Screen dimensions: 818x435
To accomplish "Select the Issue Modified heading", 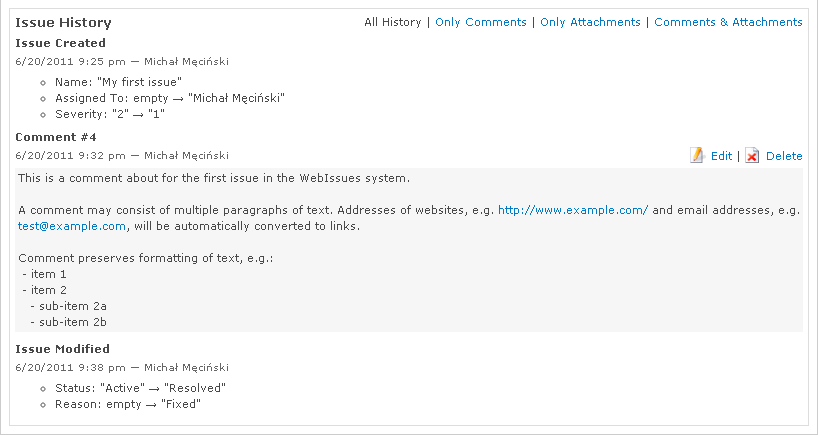I will click(x=63, y=349).
